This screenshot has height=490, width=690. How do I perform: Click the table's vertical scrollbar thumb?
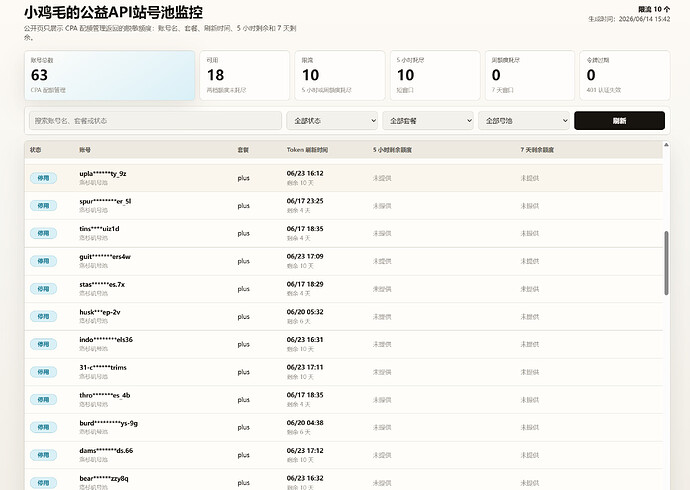coord(666,263)
